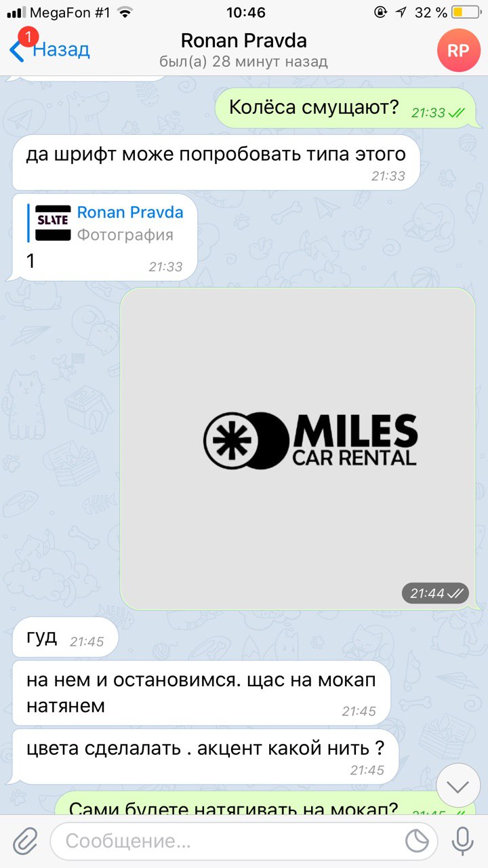Select the гуд message bubble
Screen dimensions: 488x868
65,638
